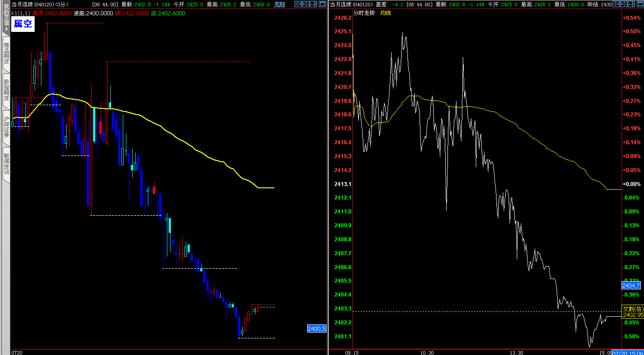Screen dimensions: 644x355
Task: Click the 最低:2400.0 value in left header
Action: coord(255,4)
